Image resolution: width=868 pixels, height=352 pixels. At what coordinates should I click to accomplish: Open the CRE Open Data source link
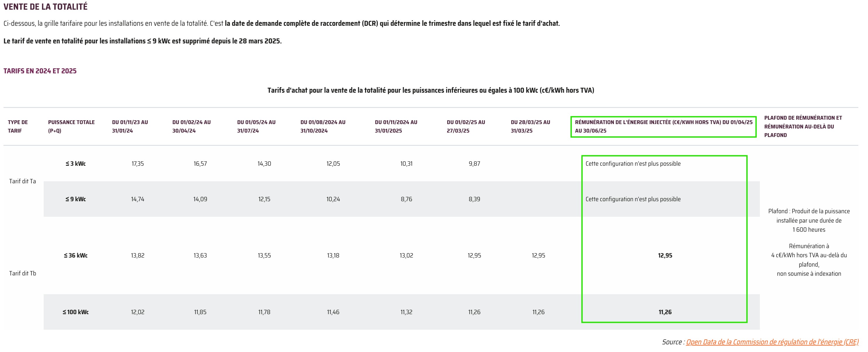(772, 342)
